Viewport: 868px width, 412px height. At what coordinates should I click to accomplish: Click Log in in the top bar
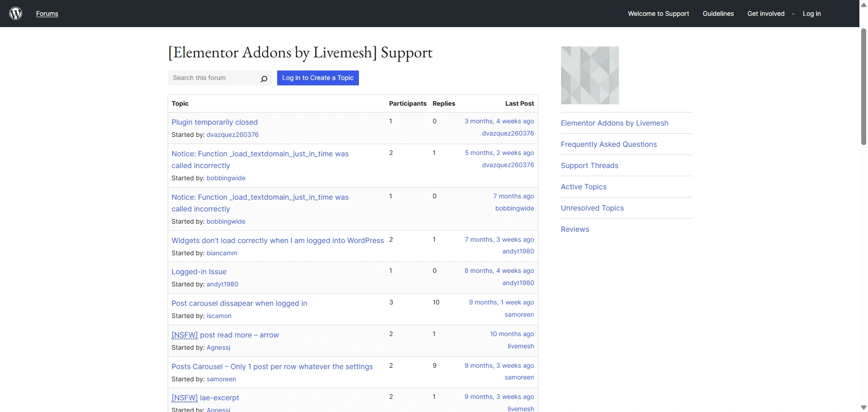811,14
